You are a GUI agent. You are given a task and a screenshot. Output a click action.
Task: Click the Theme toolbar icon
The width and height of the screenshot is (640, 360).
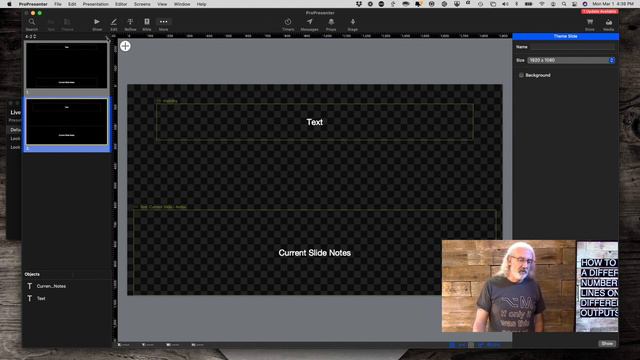pos(67,24)
